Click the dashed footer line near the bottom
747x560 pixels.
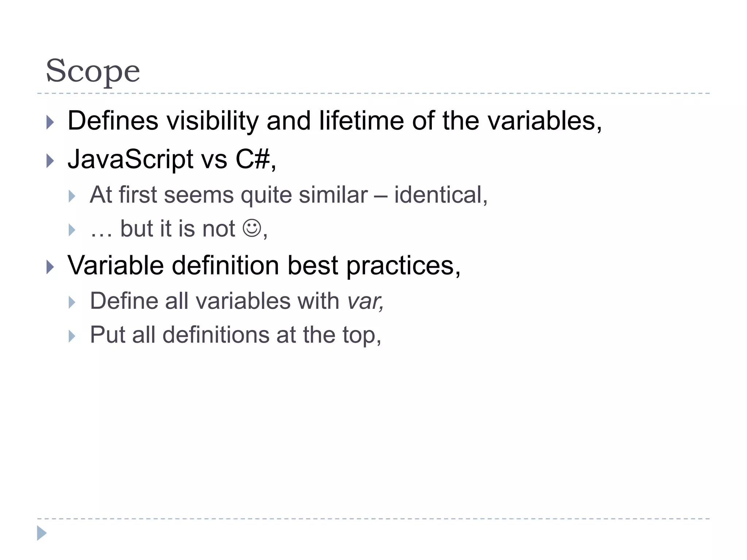(373, 518)
